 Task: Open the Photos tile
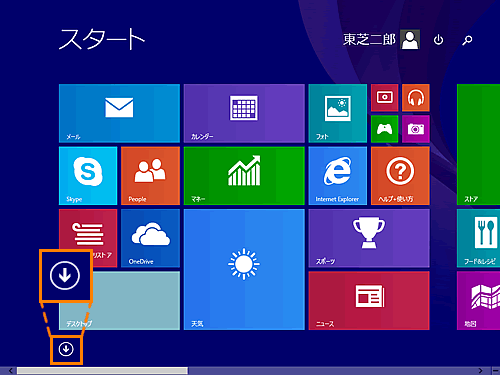tap(338, 113)
